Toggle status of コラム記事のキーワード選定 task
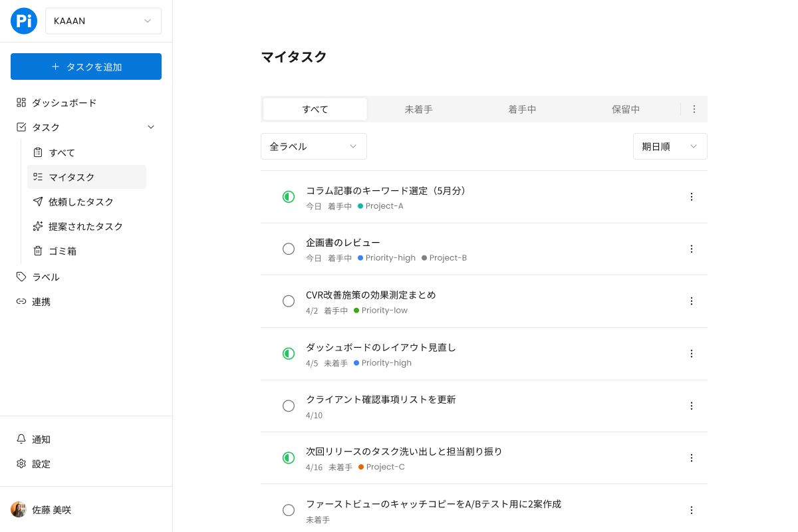Viewport: 798px width, 532px height. (289, 197)
